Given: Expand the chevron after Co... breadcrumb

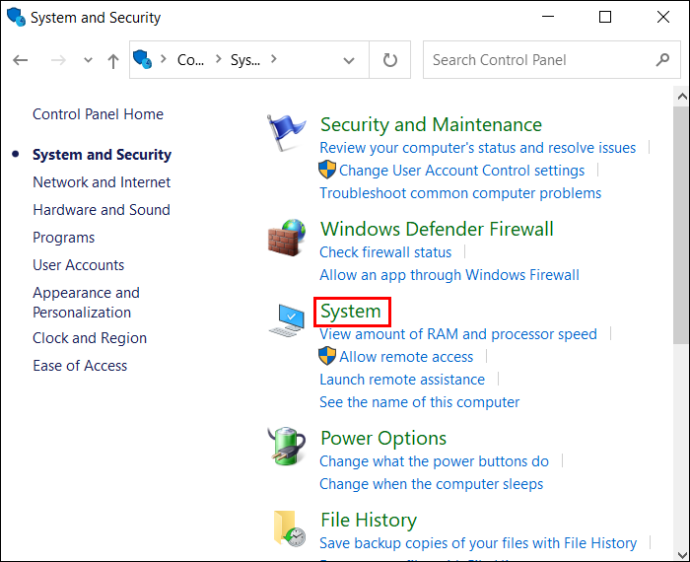Looking at the screenshot, I should (x=218, y=59).
